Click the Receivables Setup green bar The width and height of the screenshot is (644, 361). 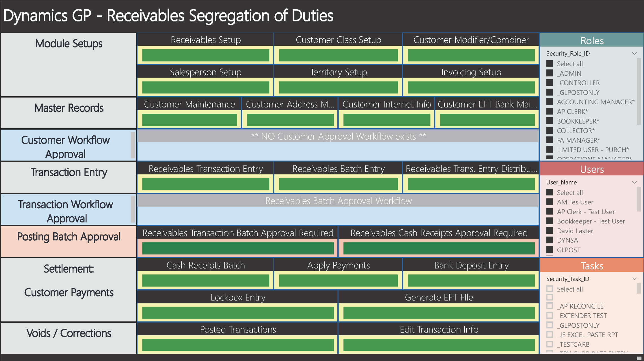(x=206, y=55)
